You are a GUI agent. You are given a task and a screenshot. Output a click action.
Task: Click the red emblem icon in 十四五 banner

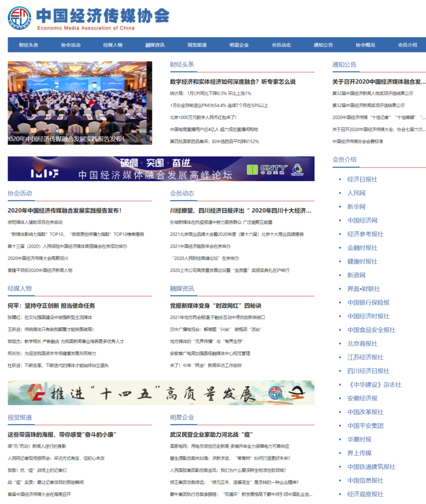[x=35, y=393]
